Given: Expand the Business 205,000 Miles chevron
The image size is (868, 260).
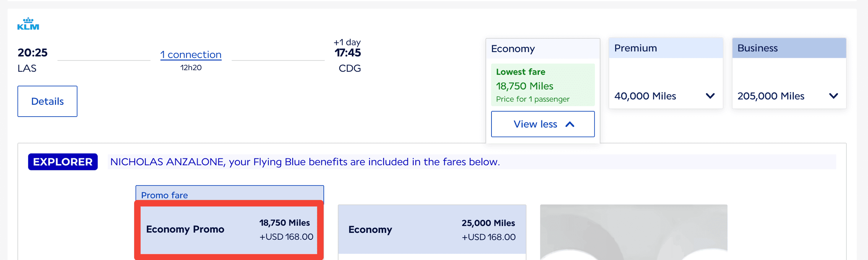Looking at the screenshot, I should pyautogui.click(x=833, y=96).
